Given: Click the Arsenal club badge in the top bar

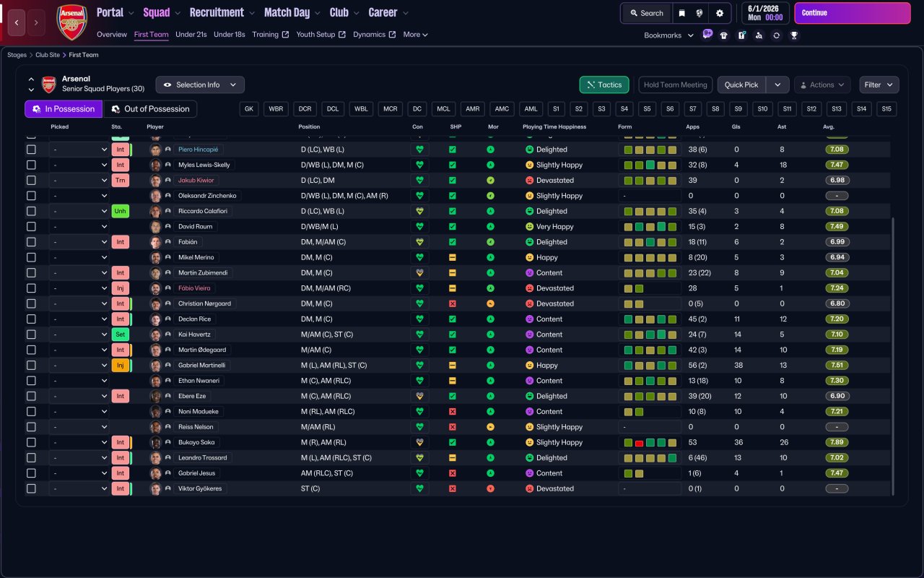Looking at the screenshot, I should tap(71, 22).
